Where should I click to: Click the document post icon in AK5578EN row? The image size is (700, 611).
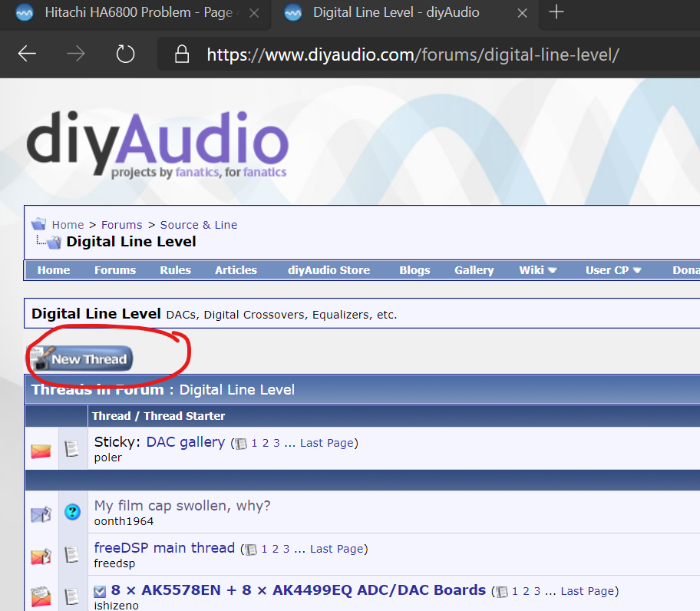[x=72, y=596]
